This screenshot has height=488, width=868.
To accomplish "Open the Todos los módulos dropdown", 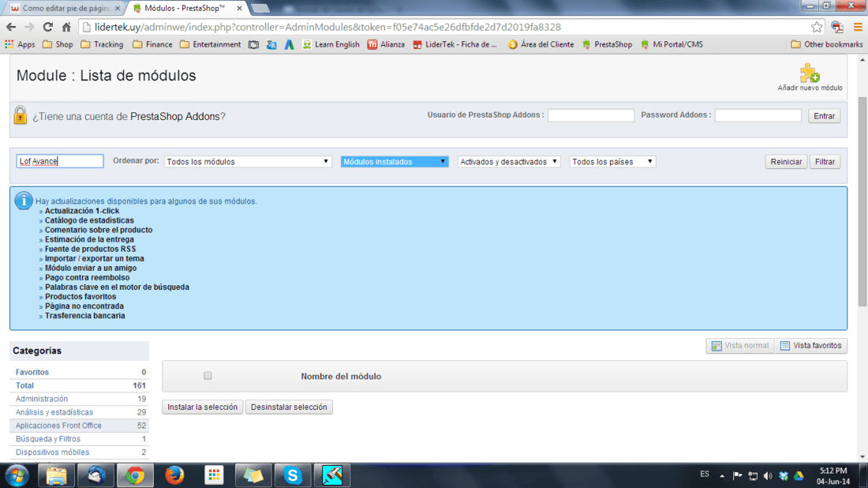I will point(248,162).
